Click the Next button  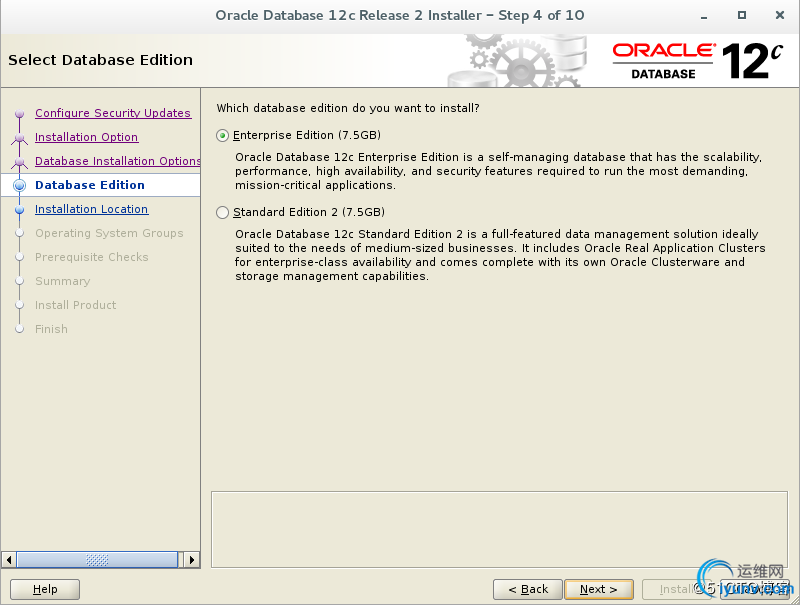pyautogui.click(x=598, y=589)
